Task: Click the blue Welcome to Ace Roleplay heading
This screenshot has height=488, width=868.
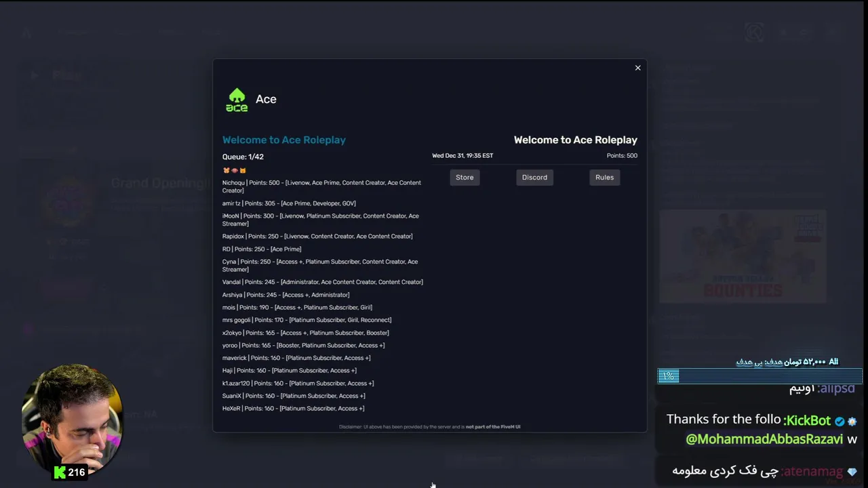Action: pyautogui.click(x=284, y=140)
